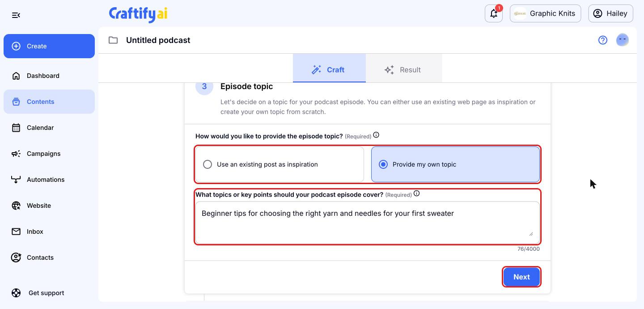Switch to the Result tab
The height and width of the screenshot is (309, 644).
pos(404,68)
